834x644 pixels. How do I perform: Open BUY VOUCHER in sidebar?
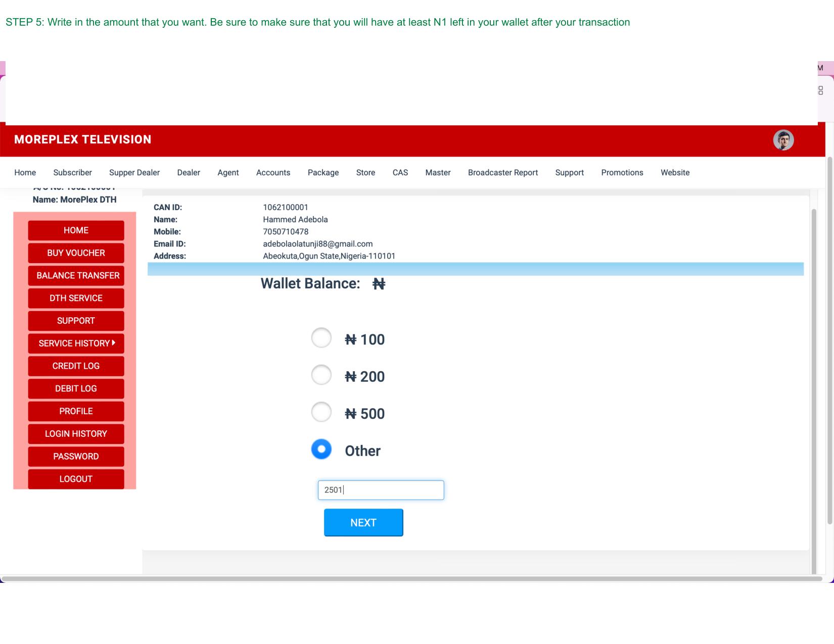coord(76,253)
